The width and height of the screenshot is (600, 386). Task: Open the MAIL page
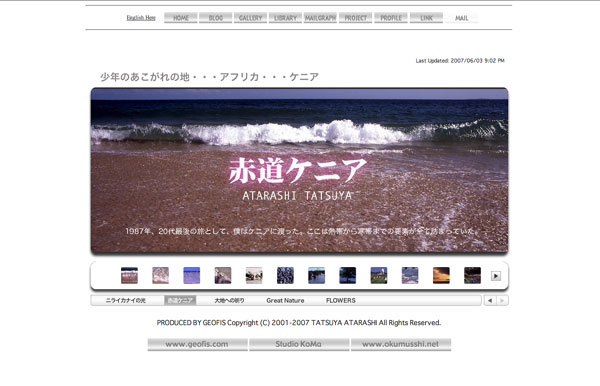click(461, 18)
